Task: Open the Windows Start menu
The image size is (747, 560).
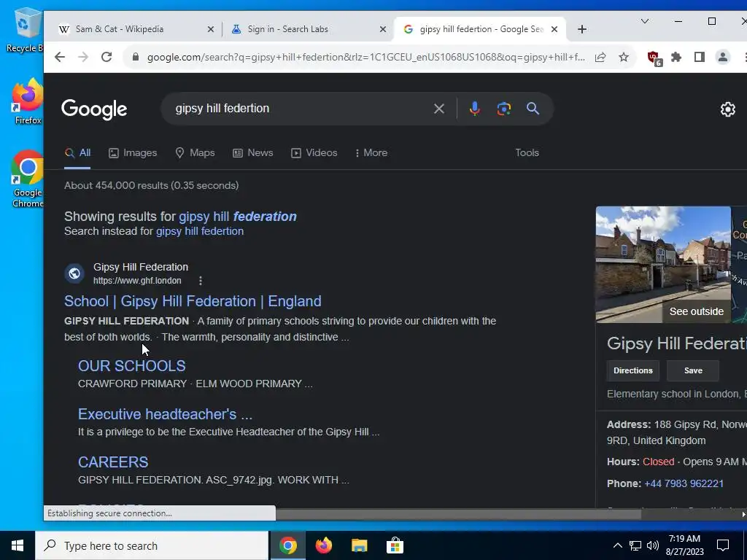Action: 18,545
